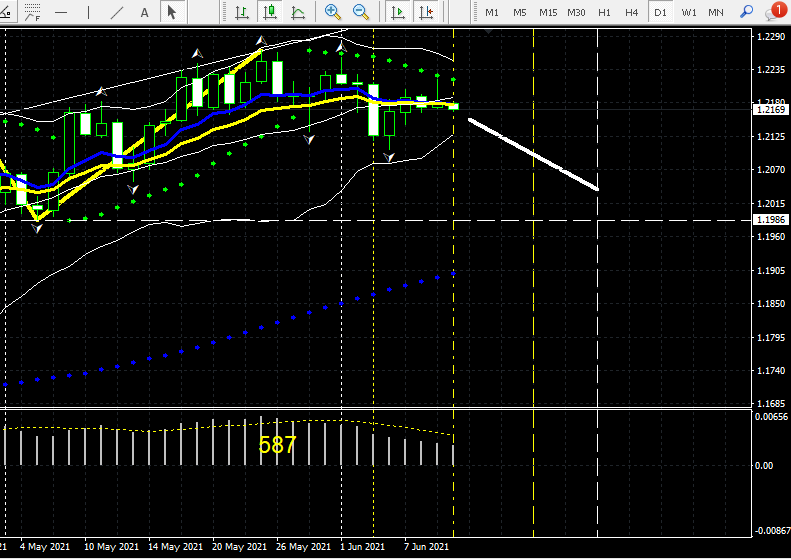
Task: Switch to the H1 timeframe
Action: (x=604, y=12)
